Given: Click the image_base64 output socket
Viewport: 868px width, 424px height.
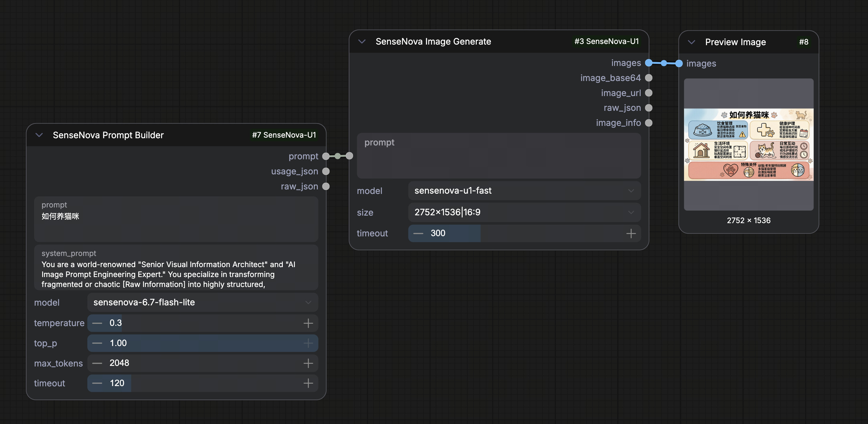Looking at the screenshot, I should (x=648, y=78).
